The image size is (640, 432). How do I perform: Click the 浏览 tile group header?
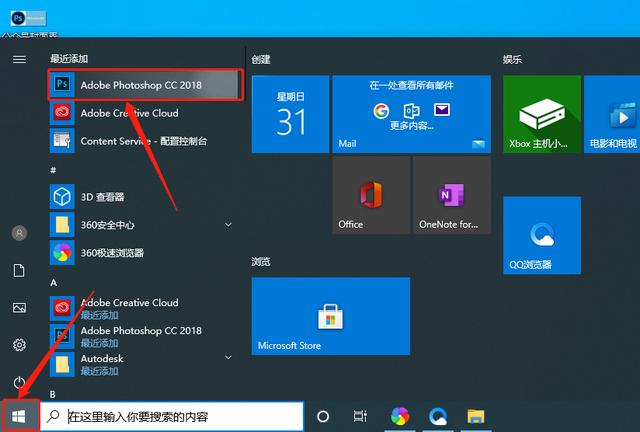[x=261, y=261]
